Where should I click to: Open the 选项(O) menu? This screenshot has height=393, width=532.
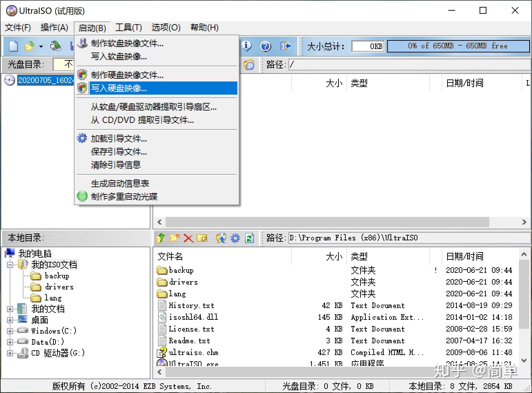pos(166,28)
